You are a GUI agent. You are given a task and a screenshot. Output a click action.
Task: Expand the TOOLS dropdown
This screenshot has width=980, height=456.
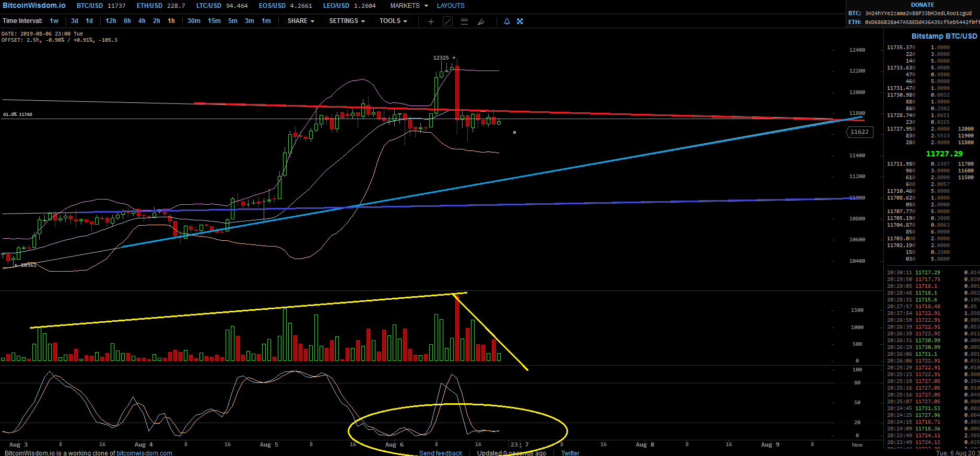[x=394, y=21]
